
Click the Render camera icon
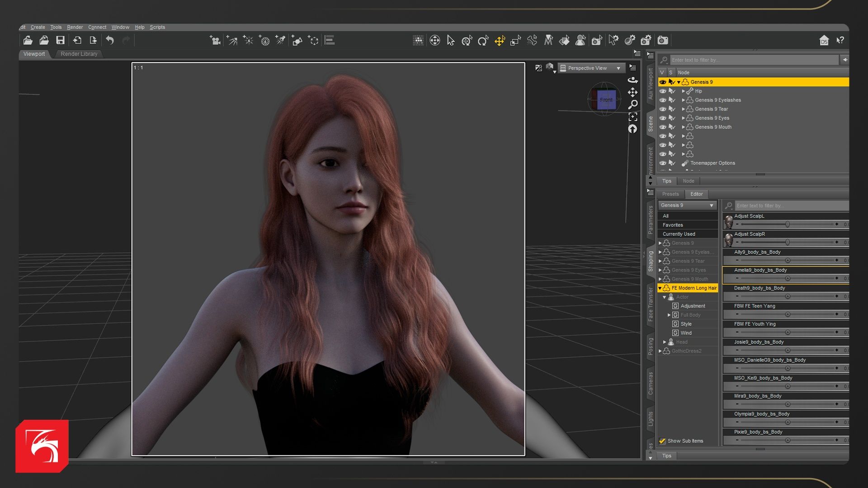663,41
